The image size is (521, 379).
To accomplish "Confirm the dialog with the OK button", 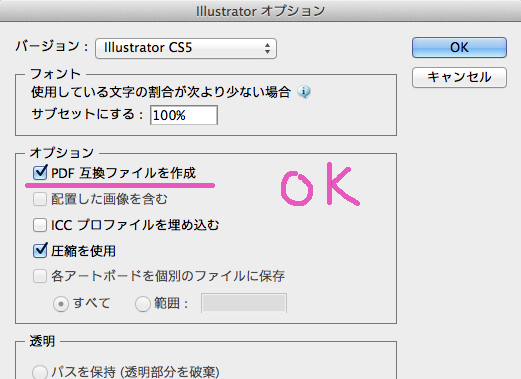I will pyautogui.click(x=459, y=47).
